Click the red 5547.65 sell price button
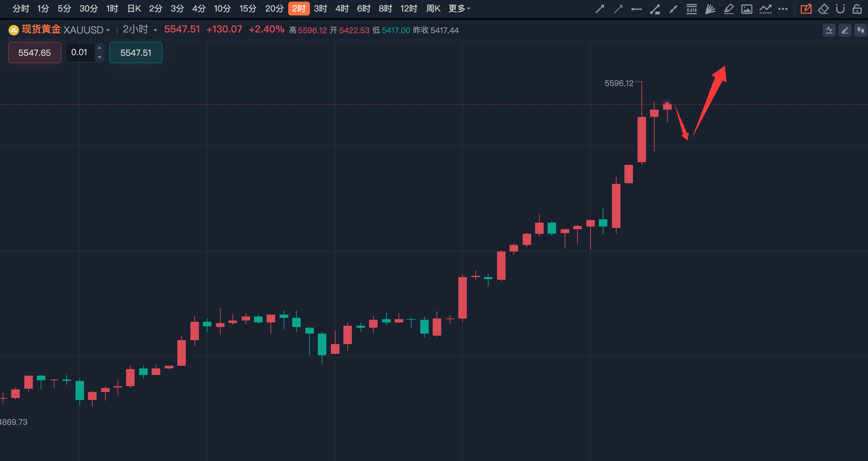Image resolution: width=868 pixels, height=461 pixels. coord(35,53)
